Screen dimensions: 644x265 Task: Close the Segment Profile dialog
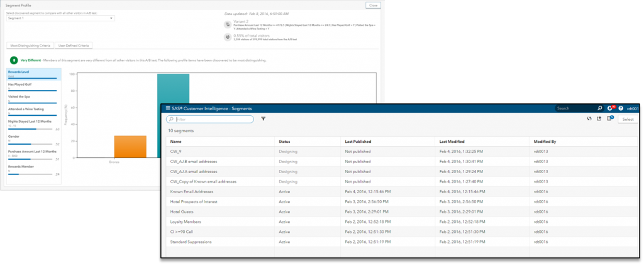373,5
